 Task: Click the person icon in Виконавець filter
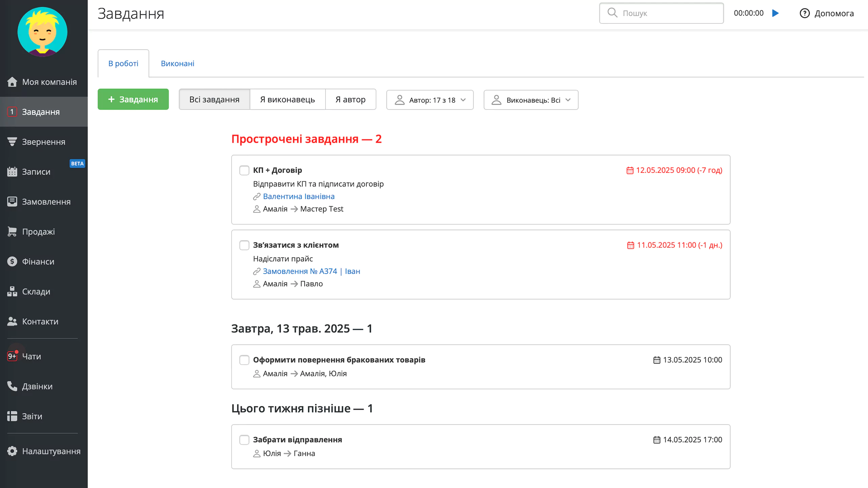pos(496,100)
